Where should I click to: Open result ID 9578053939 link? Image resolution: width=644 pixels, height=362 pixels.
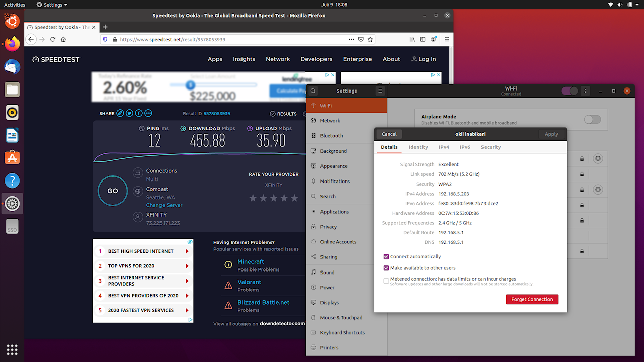point(217,114)
